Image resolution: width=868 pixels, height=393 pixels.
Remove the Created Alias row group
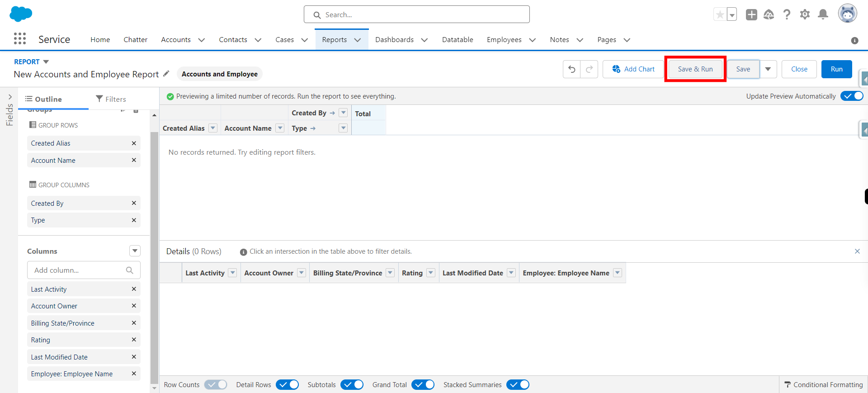(134, 143)
